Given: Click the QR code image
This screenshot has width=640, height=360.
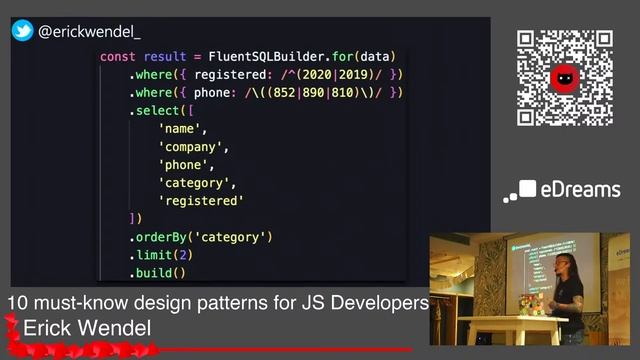Looking at the screenshot, I should 564,78.
